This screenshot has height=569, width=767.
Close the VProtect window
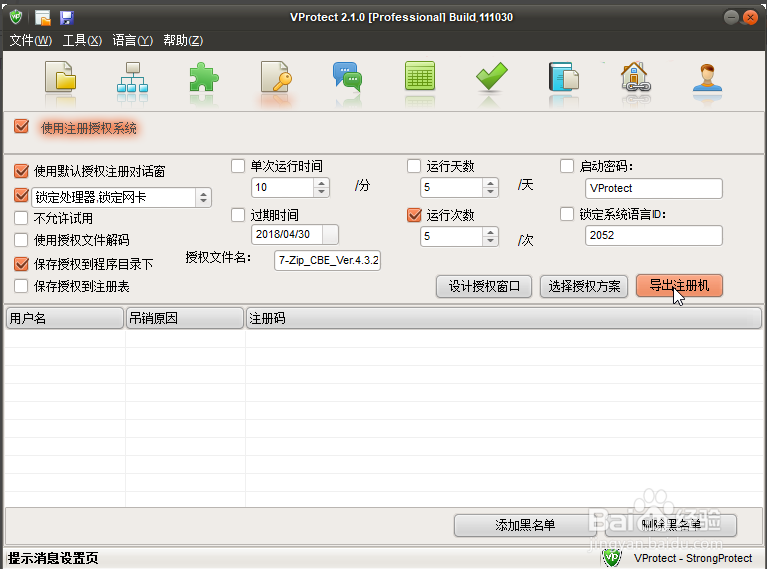pyautogui.click(x=750, y=18)
